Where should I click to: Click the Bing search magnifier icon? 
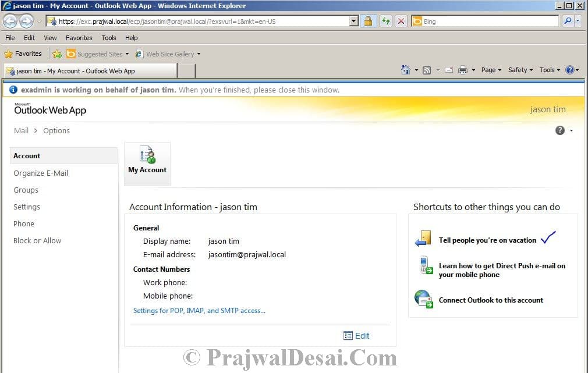point(568,21)
